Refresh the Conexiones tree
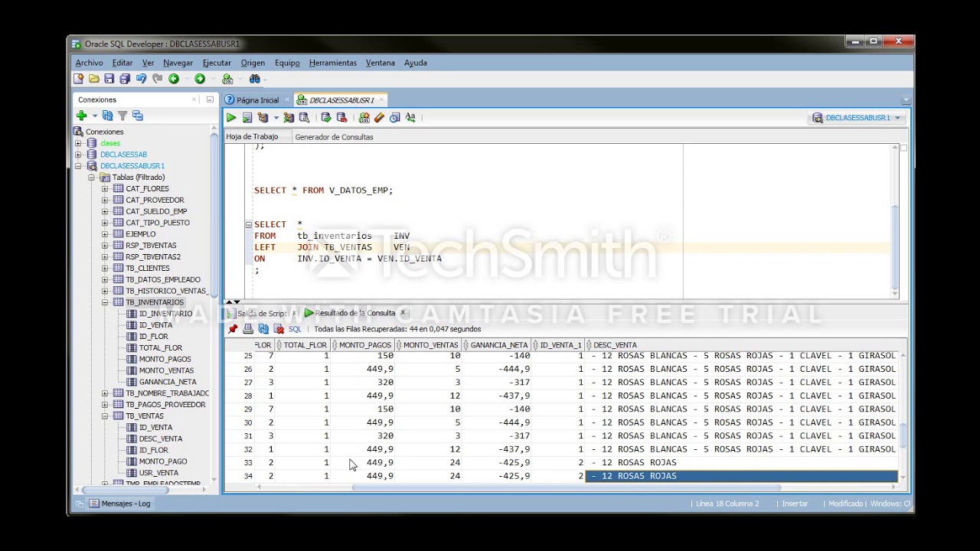The width and height of the screenshot is (980, 551). (x=107, y=116)
